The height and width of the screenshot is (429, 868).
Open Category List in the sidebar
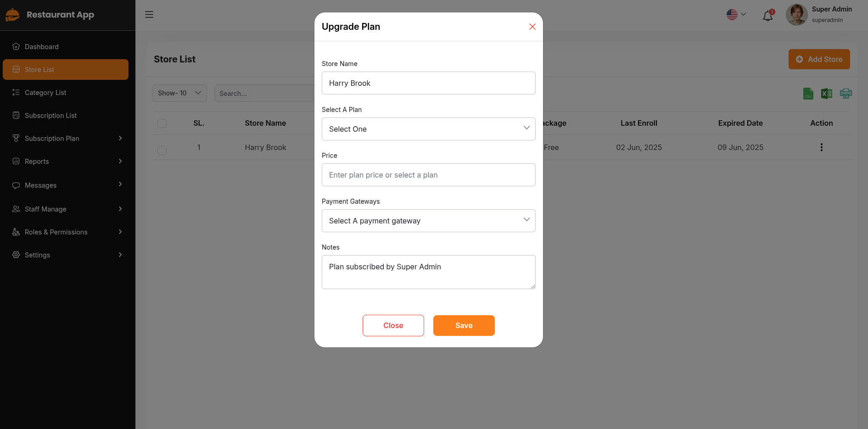(x=66, y=92)
